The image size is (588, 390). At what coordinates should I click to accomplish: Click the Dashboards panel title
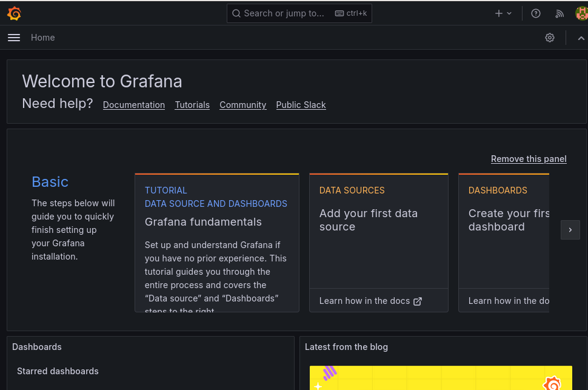point(37,347)
